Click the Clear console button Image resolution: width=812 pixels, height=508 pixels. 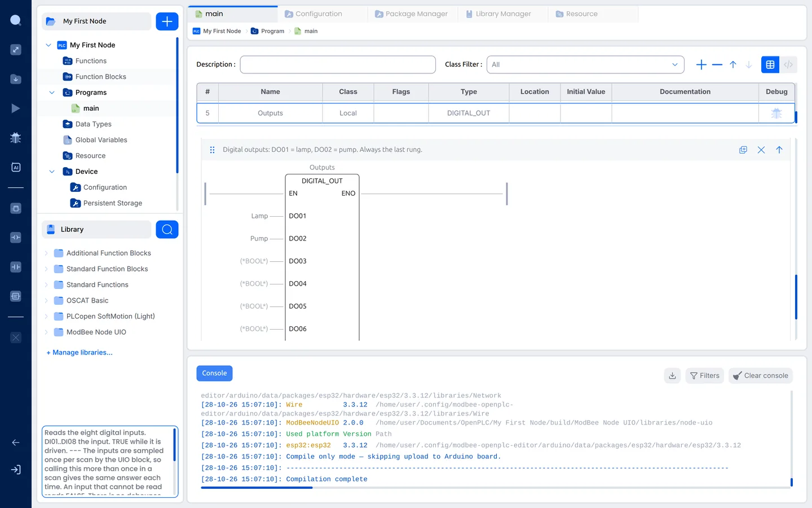coord(761,375)
